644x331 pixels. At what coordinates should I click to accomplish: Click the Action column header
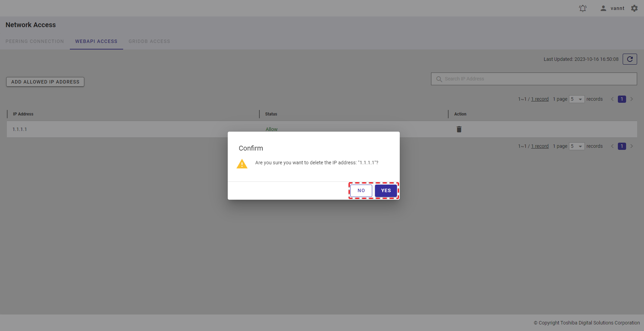pos(460,114)
